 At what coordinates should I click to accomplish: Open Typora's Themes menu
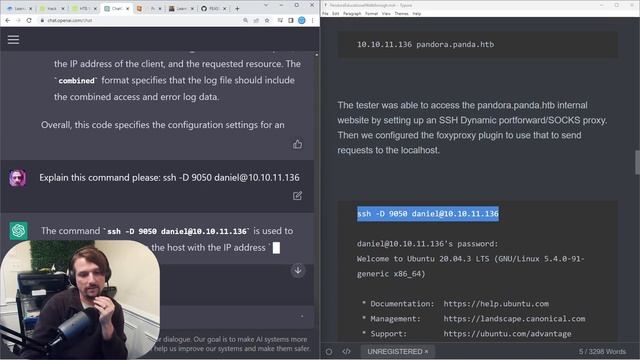(x=401, y=13)
